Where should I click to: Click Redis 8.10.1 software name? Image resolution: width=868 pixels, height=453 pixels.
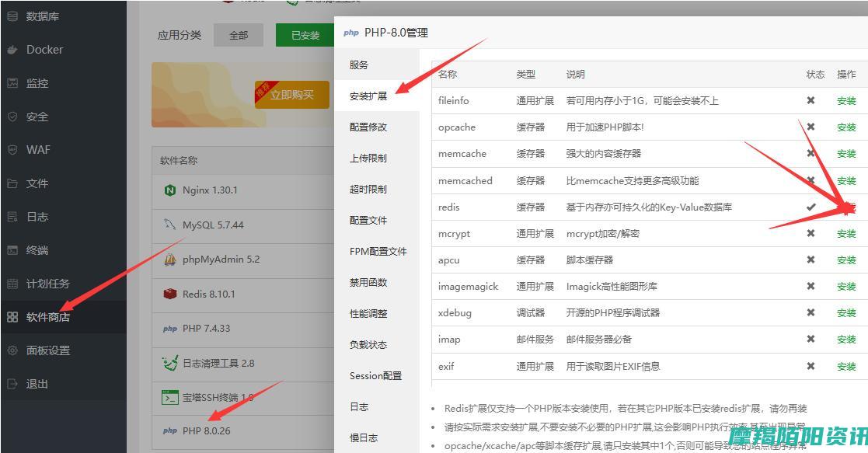pyautogui.click(x=209, y=294)
